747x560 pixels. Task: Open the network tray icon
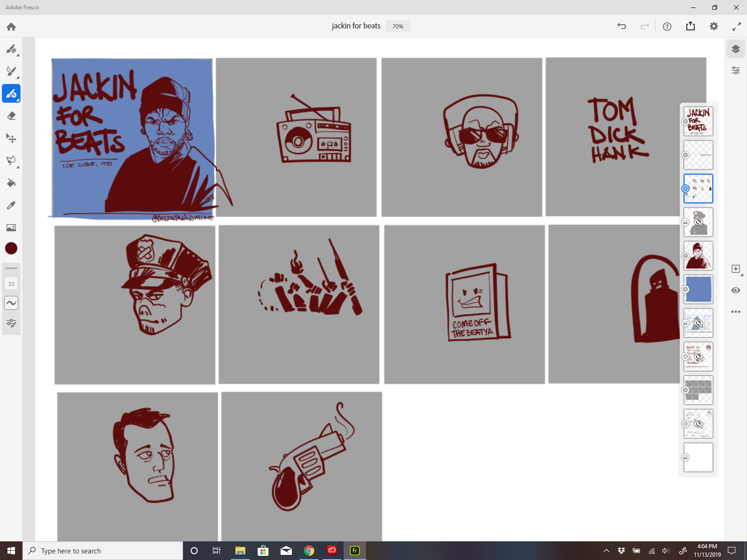(652, 551)
